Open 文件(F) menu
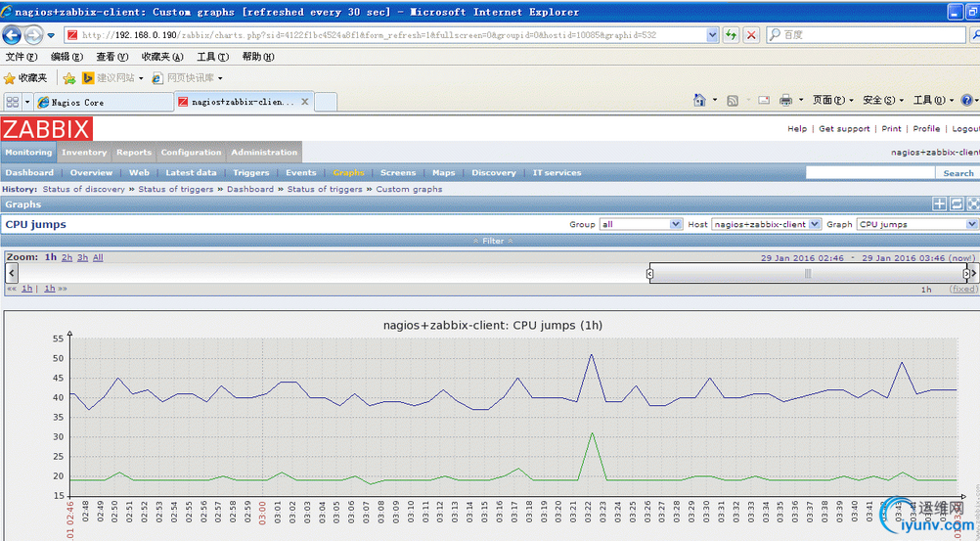The width and height of the screenshot is (980, 541). point(22,57)
